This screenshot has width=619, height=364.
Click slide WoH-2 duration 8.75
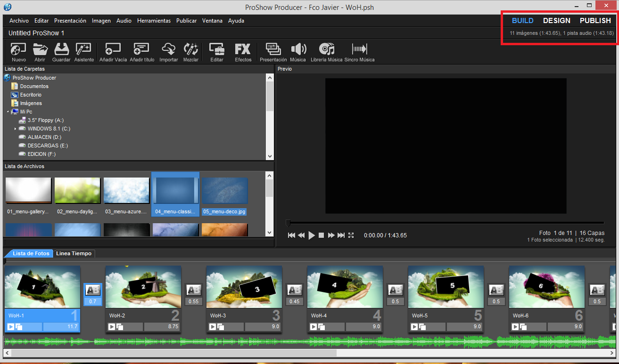pyautogui.click(x=162, y=326)
